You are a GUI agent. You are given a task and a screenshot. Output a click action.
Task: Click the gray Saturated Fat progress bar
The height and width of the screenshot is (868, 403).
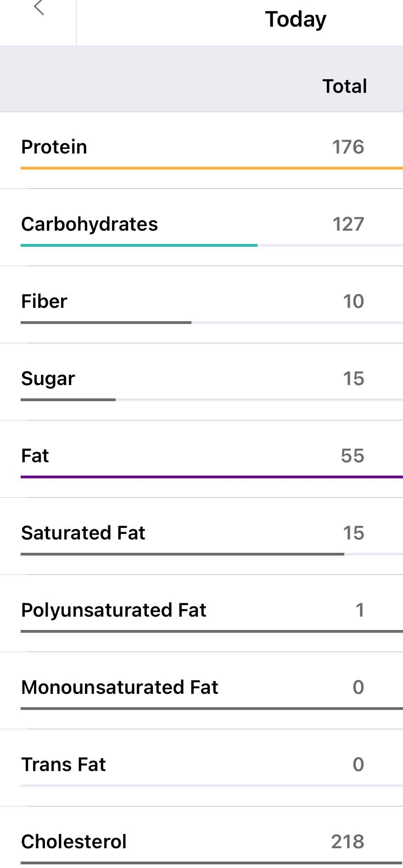click(x=182, y=554)
